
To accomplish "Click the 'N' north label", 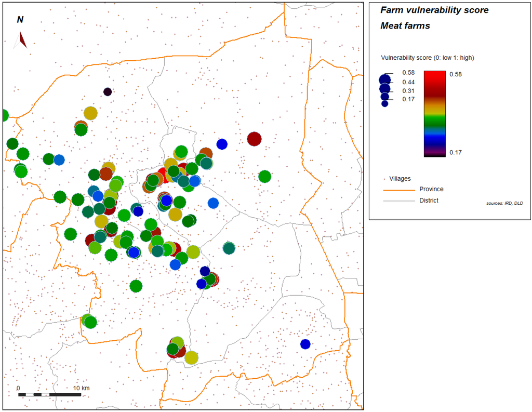I will 20,20.
